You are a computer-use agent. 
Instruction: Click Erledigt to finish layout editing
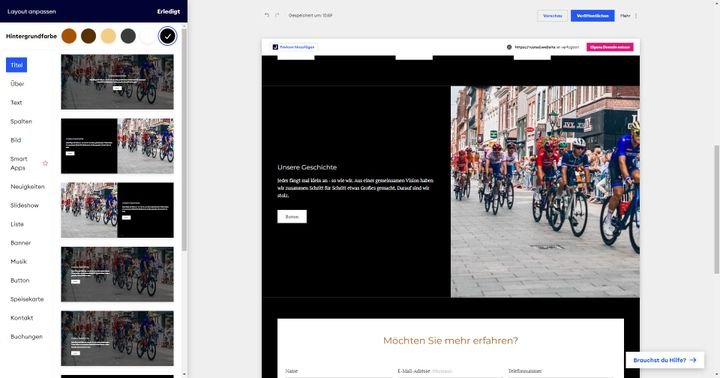pos(169,11)
